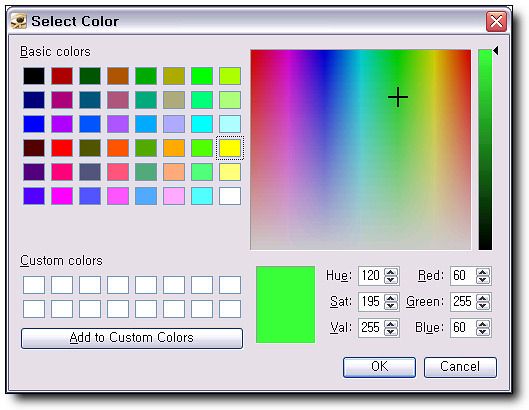This screenshot has height=410, width=529.
Task: Click the green color preview box
Action: (x=285, y=304)
